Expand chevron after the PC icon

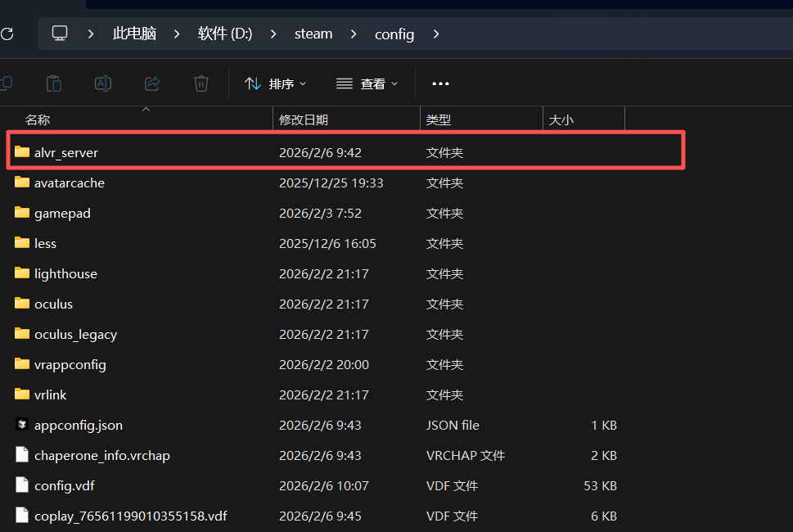(x=91, y=34)
